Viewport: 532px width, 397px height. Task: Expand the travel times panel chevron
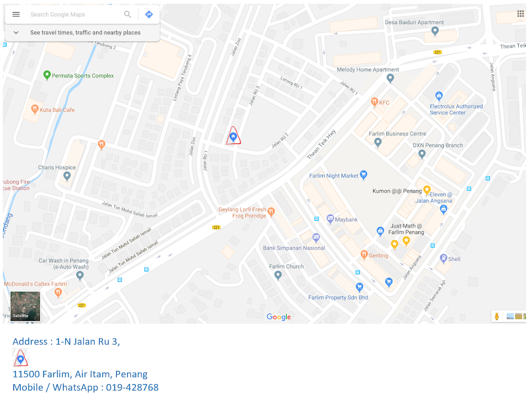coord(16,33)
